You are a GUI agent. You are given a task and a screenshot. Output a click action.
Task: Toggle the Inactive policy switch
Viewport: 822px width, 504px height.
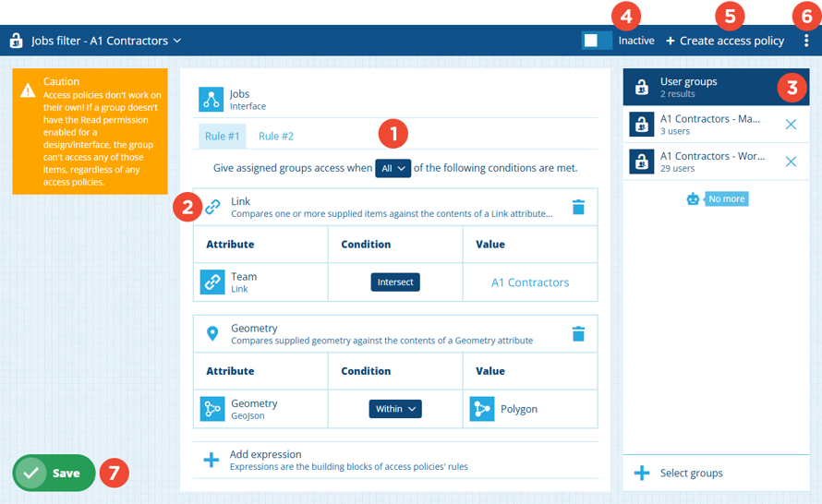tap(597, 41)
